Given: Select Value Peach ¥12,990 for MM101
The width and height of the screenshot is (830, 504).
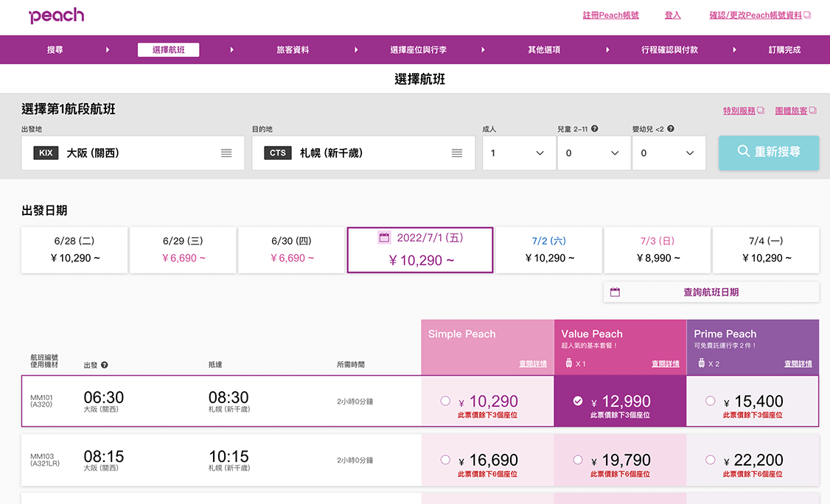Looking at the screenshot, I should (x=578, y=402).
